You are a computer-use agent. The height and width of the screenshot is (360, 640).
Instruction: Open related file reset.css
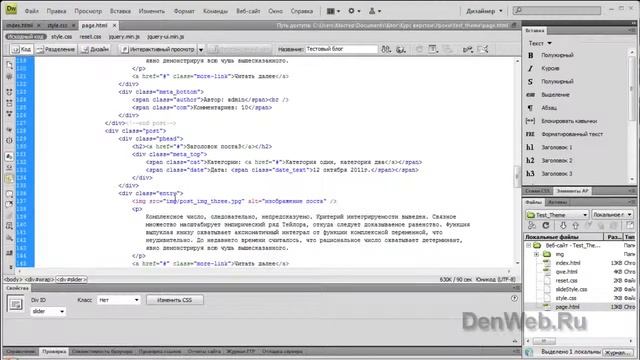tap(90, 37)
